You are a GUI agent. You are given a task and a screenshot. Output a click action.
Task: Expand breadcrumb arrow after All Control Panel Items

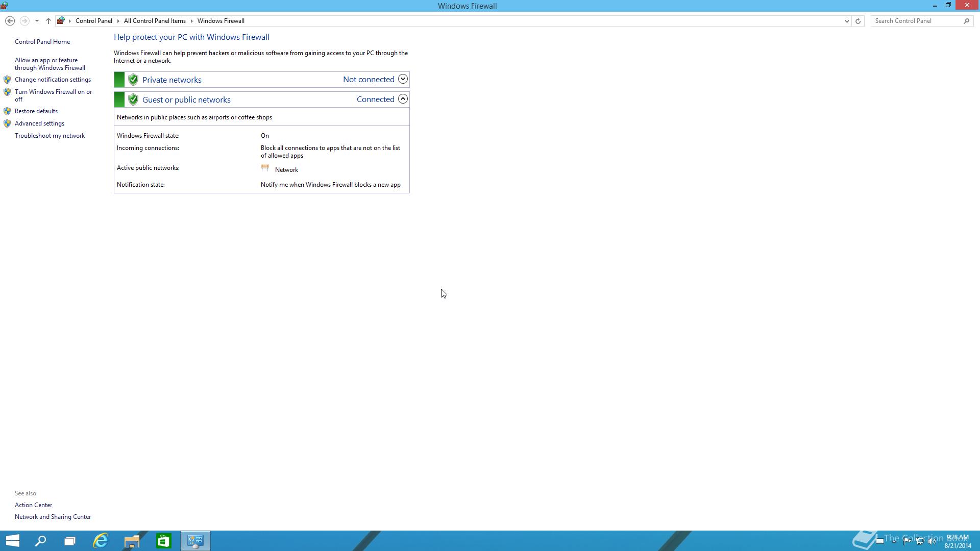tap(192, 21)
